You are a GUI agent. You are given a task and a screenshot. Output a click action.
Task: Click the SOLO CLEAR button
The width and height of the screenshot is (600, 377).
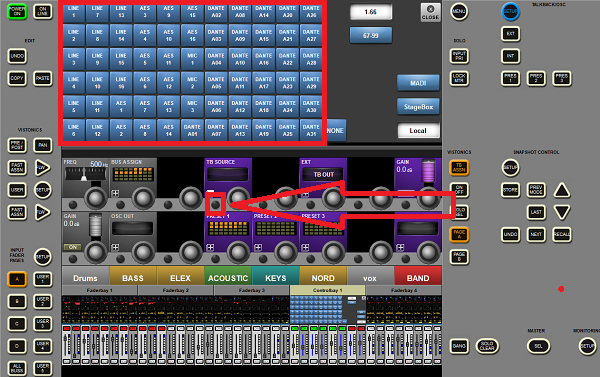pyautogui.click(x=487, y=346)
